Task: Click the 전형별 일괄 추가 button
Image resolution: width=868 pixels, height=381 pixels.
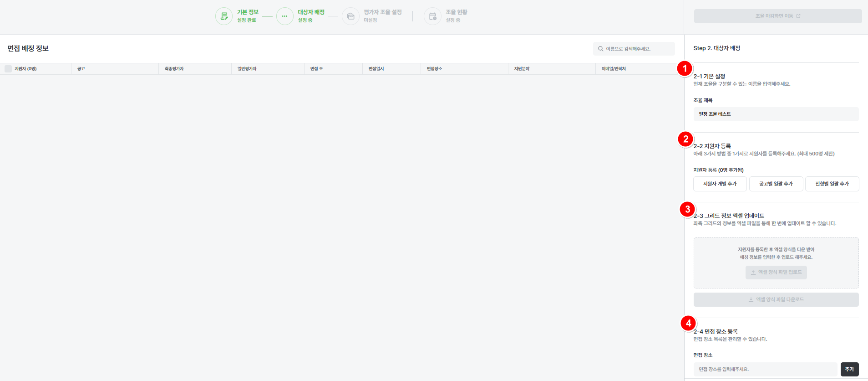Action: 832,184
